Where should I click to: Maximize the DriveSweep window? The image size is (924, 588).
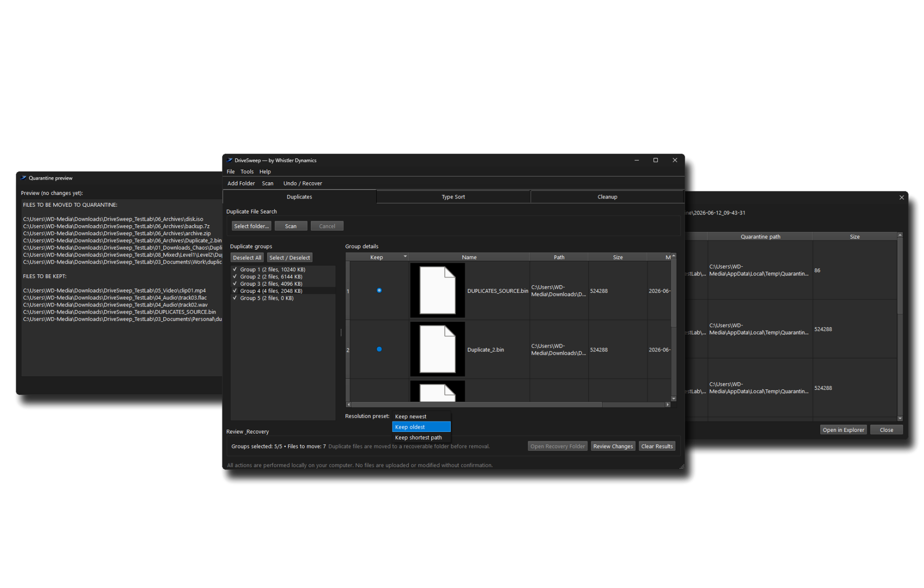(x=656, y=160)
